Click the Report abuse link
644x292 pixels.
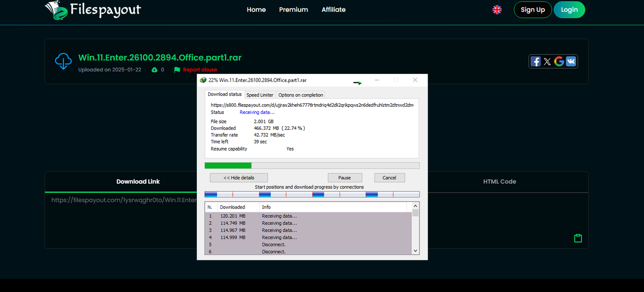click(x=200, y=69)
